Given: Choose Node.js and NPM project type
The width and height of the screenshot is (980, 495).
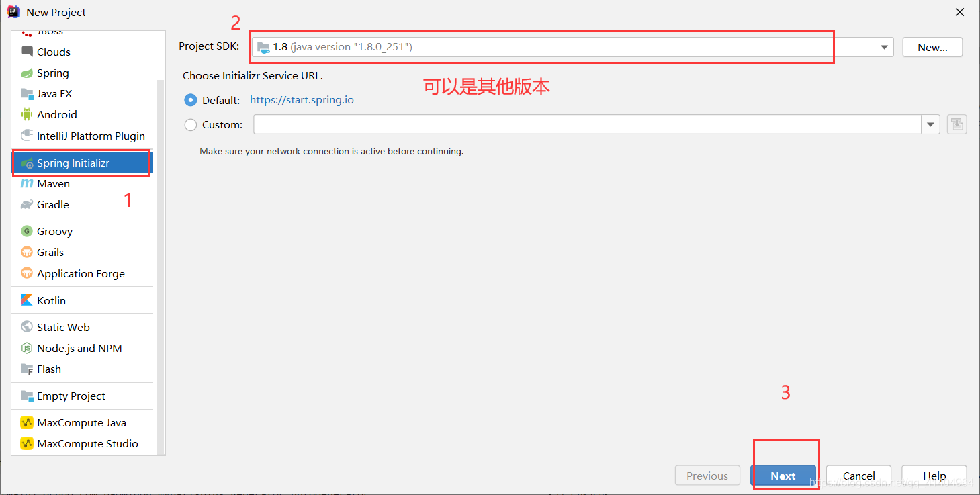Looking at the screenshot, I should (x=79, y=348).
